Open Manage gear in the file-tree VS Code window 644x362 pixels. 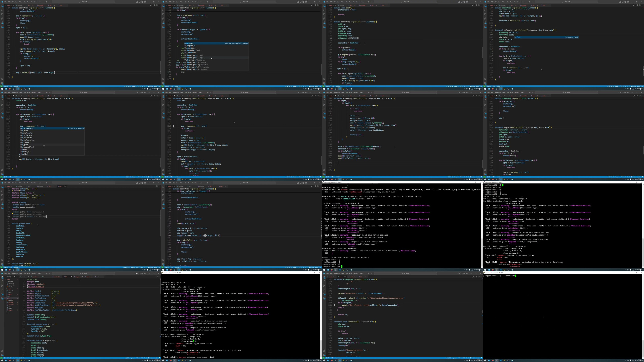pyautogui.click(x=2, y=355)
